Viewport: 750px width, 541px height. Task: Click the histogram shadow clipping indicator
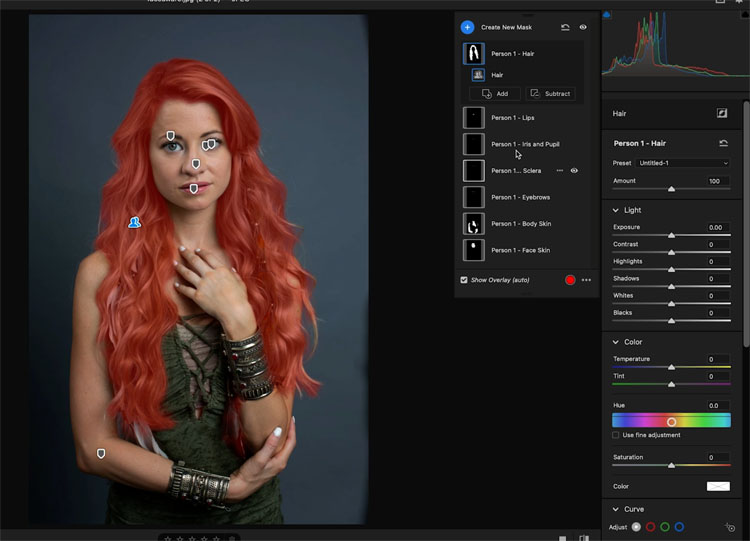pyautogui.click(x=607, y=14)
